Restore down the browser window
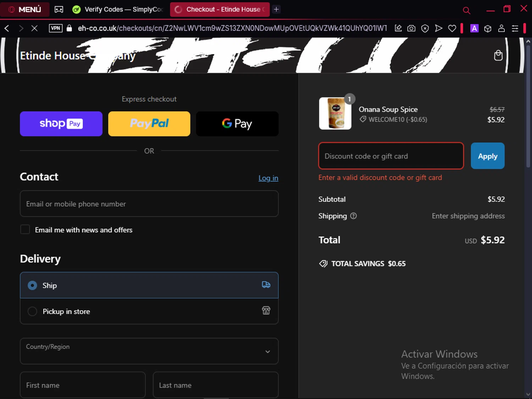This screenshot has width=532, height=399. 507,9
